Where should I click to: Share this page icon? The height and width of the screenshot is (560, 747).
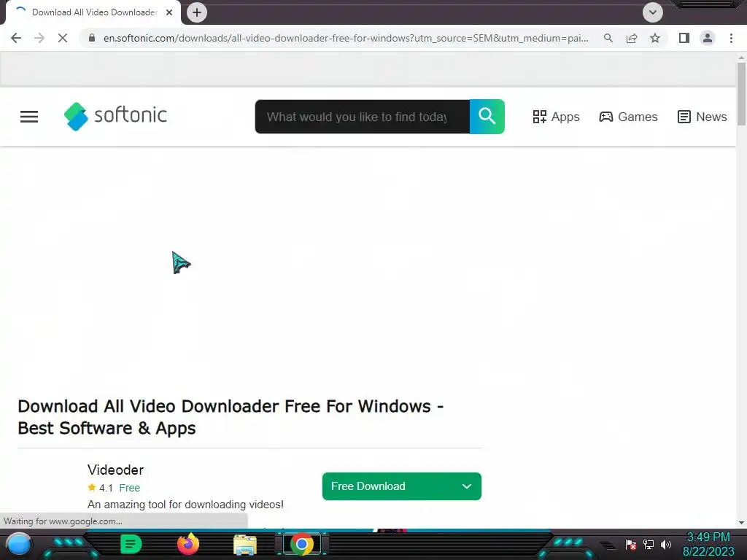point(632,38)
